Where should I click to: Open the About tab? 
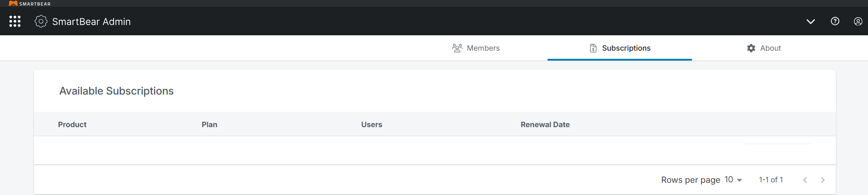764,48
